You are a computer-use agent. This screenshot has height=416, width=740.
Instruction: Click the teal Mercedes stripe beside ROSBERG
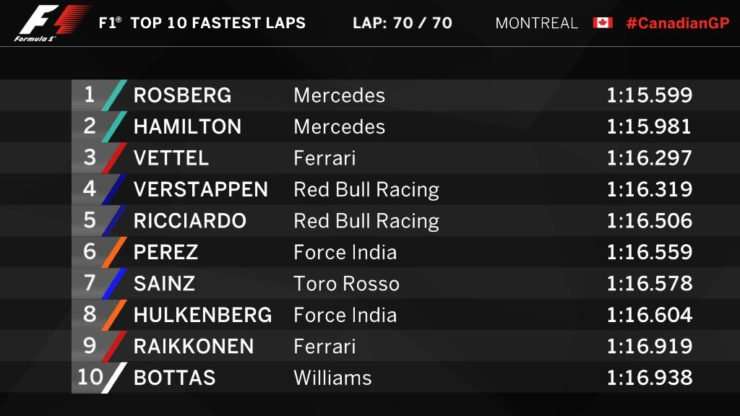(x=115, y=95)
